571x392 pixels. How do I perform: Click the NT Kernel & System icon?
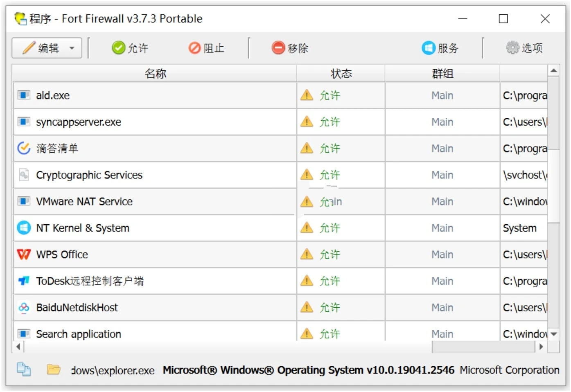(x=23, y=228)
